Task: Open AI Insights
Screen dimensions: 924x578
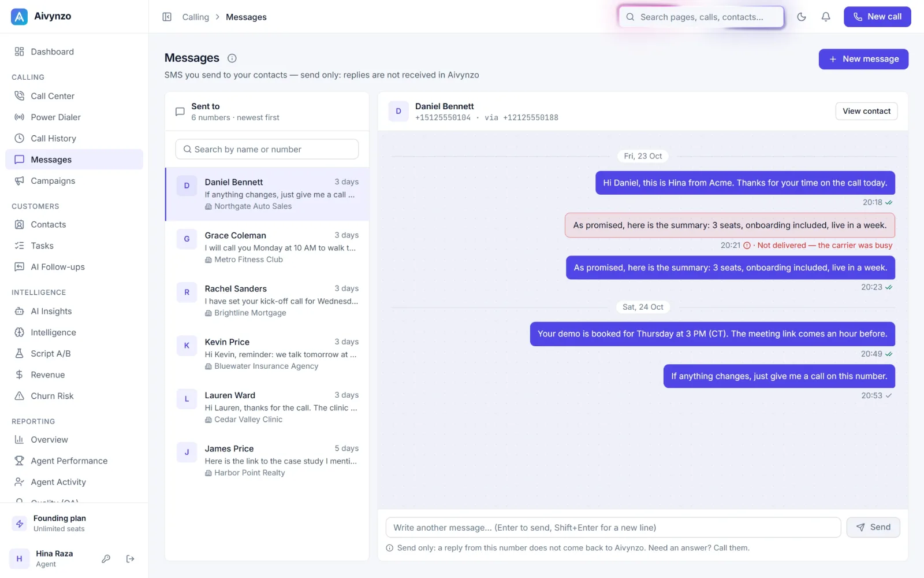Action: tap(74, 311)
